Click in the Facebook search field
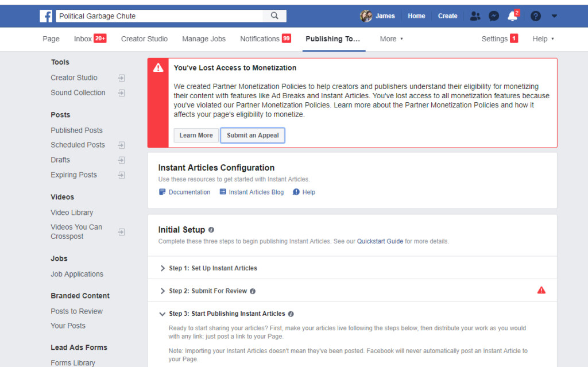This screenshot has height=367, width=588. pyautogui.click(x=160, y=16)
